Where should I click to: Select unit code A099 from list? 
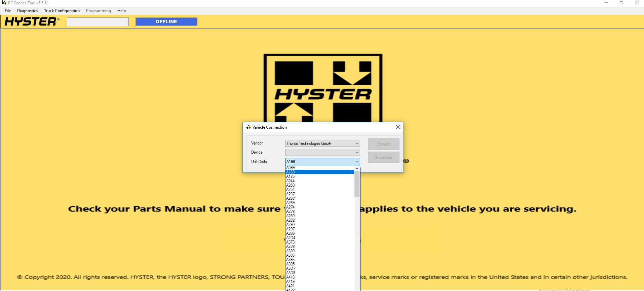(291, 168)
